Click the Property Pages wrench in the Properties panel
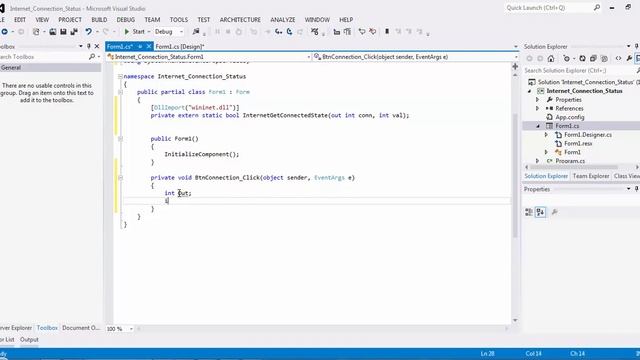The image size is (640, 360). [x=554, y=212]
